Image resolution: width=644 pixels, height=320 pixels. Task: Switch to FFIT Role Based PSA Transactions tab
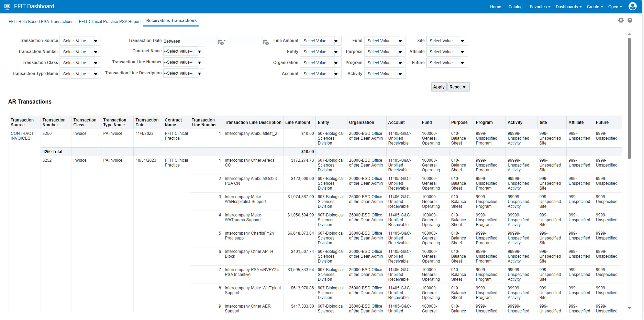(x=41, y=22)
